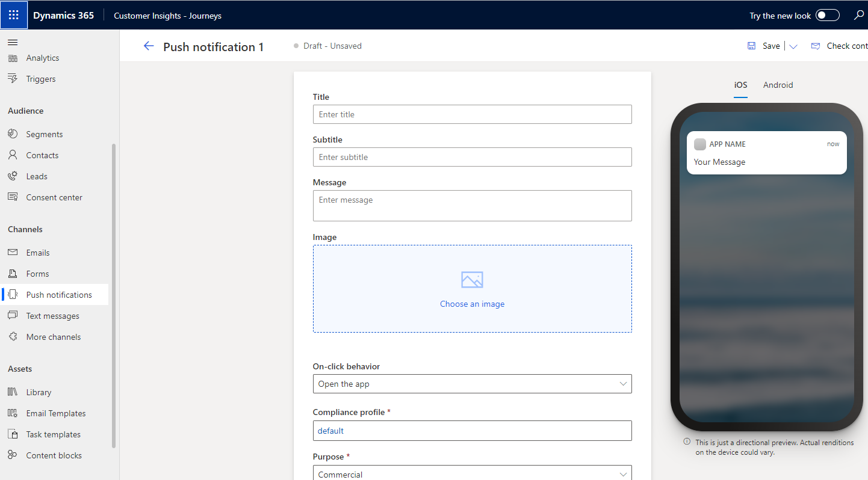Open Segments in the Audience section
868x480 pixels.
pos(44,134)
